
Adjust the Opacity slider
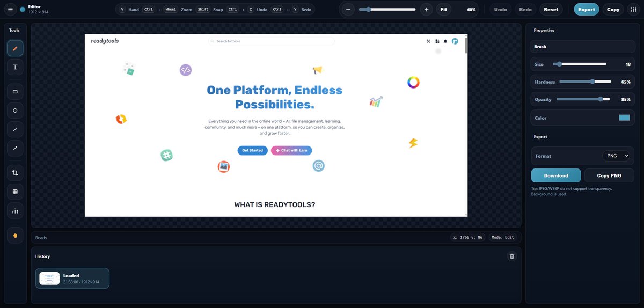(583, 99)
